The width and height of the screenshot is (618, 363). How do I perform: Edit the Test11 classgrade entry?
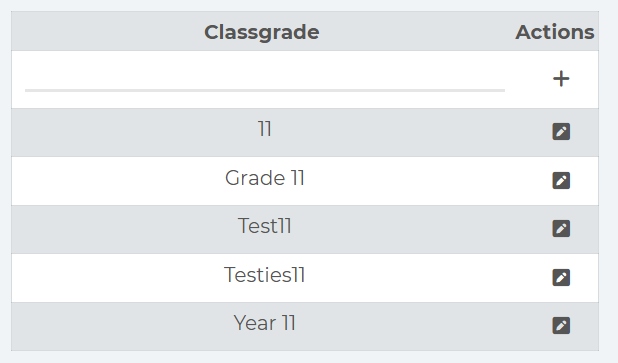point(561,229)
